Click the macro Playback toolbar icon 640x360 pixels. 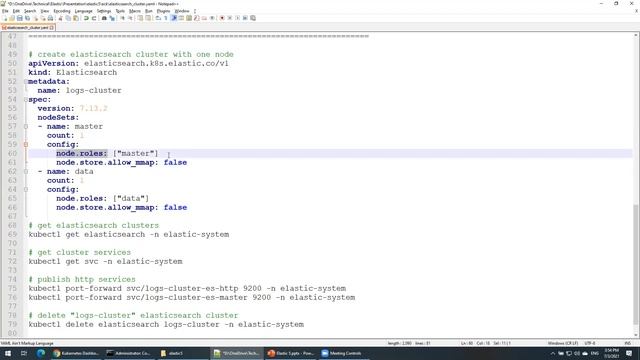pos(238,18)
